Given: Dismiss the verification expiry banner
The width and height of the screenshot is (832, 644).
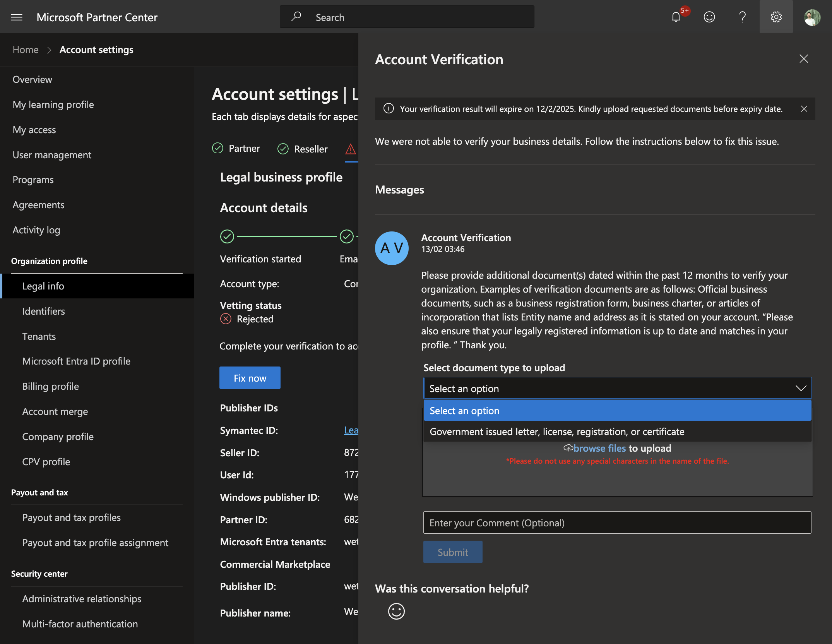Looking at the screenshot, I should click(x=804, y=109).
